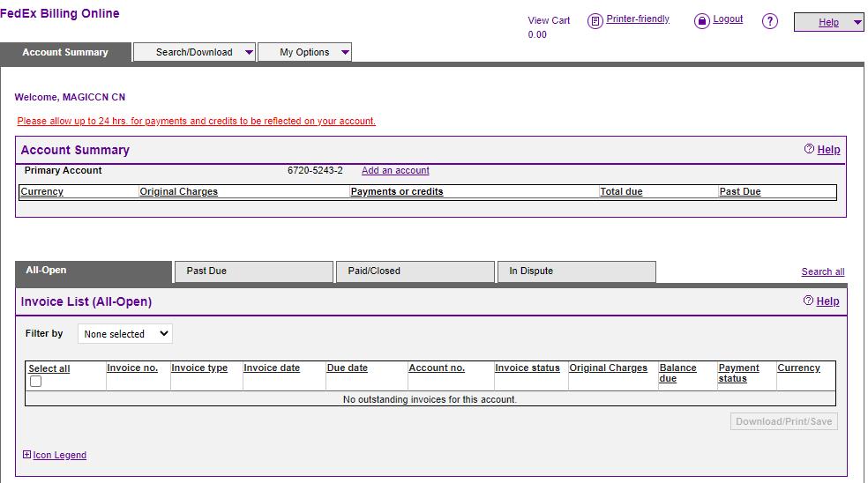This screenshot has height=483, width=868.
Task: Sort invoices by Invoice no.
Action: pos(132,368)
